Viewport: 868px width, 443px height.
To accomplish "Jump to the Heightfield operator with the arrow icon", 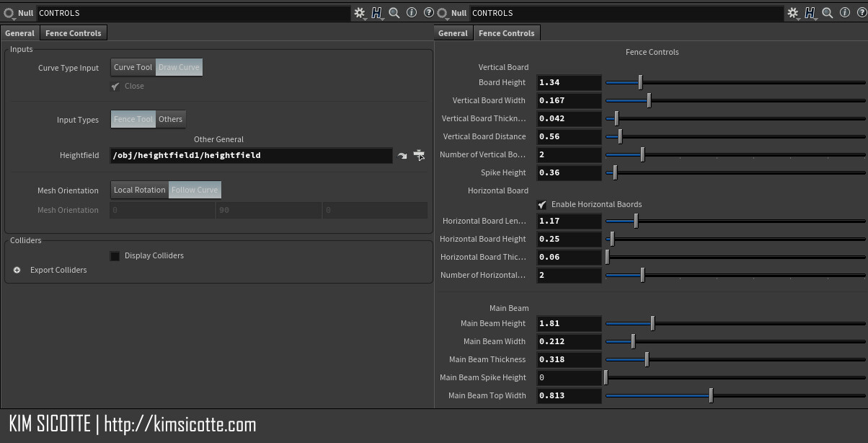I will (x=402, y=155).
